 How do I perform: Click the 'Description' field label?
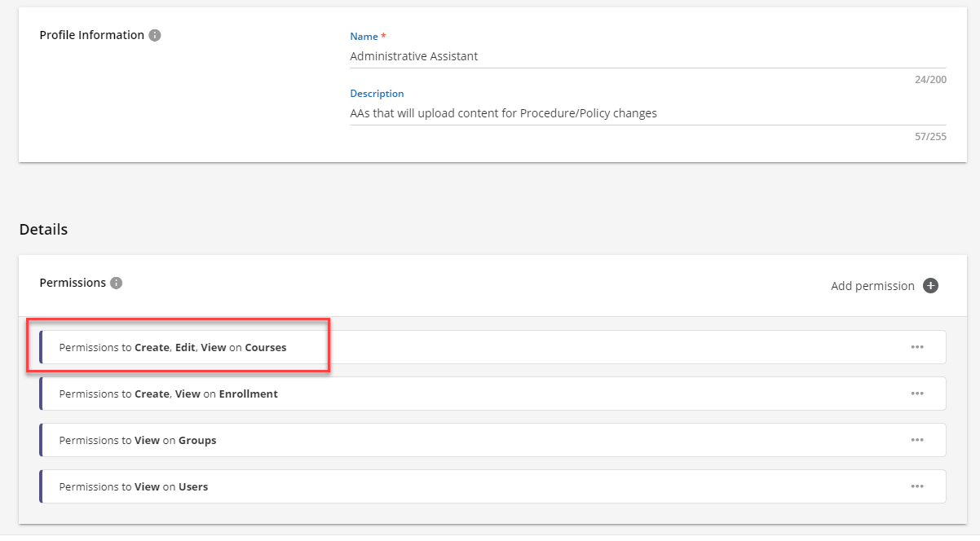click(x=377, y=94)
